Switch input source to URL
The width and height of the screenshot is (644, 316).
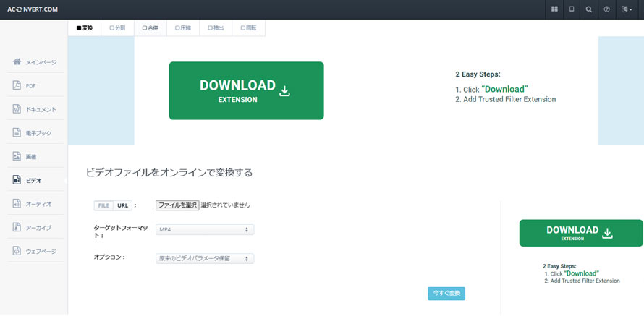point(122,205)
